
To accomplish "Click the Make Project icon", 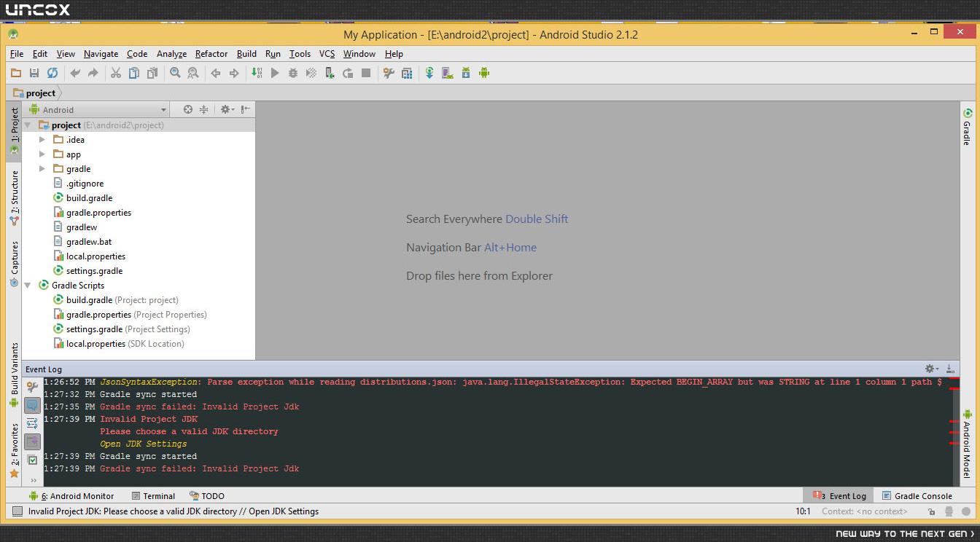I will (x=257, y=73).
